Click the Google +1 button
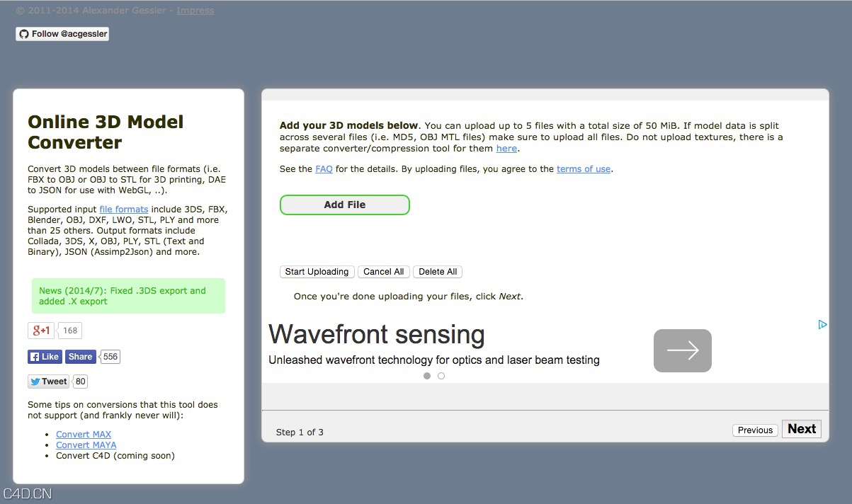The height and width of the screenshot is (504, 852). tap(41, 331)
